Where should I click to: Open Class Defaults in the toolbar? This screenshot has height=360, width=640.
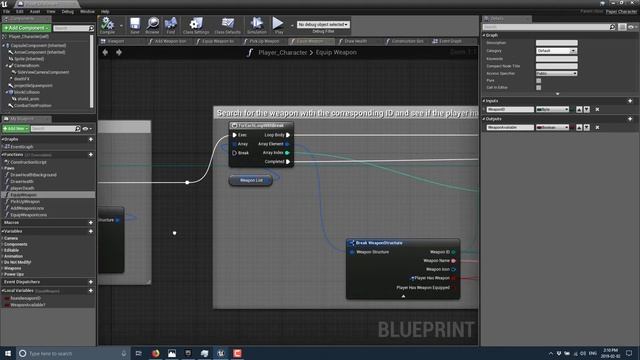227,25
